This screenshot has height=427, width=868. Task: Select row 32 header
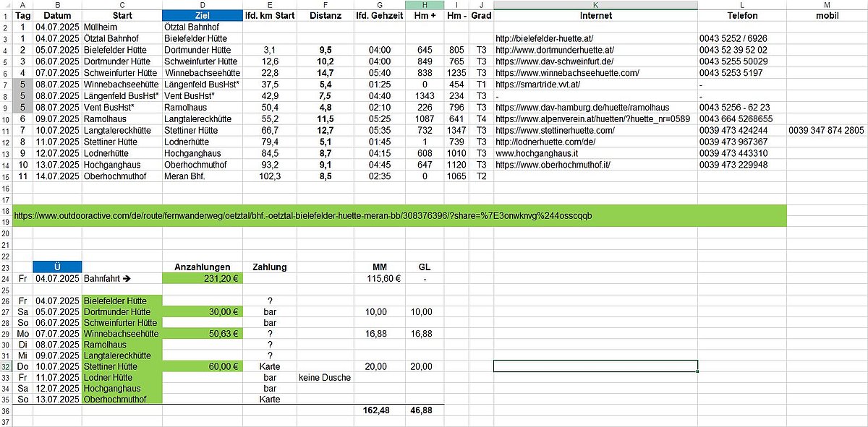click(x=7, y=366)
